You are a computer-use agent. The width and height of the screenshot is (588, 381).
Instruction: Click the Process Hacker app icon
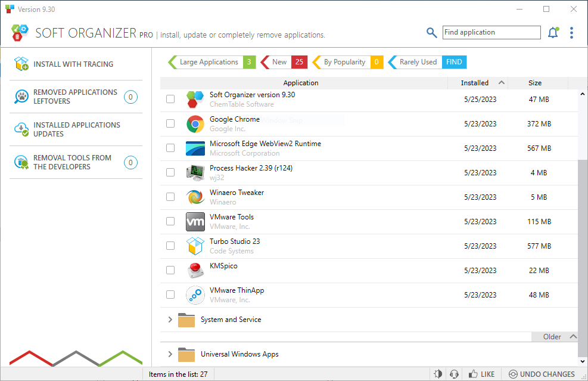[195, 173]
